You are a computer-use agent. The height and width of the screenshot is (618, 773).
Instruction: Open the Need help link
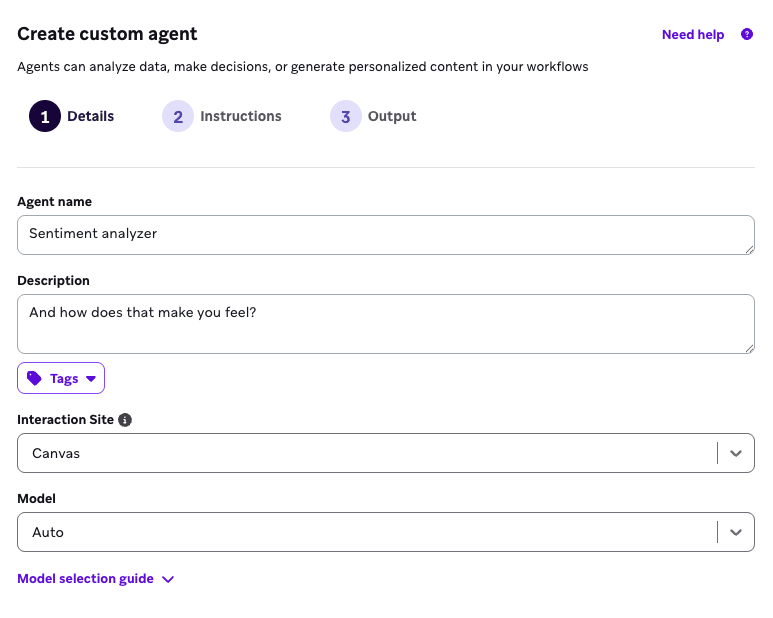pos(692,34)
